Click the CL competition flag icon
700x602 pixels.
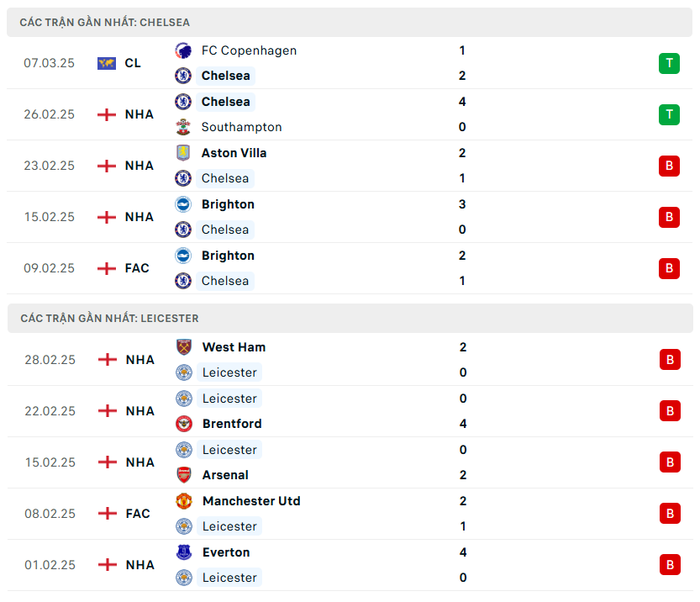107,63
